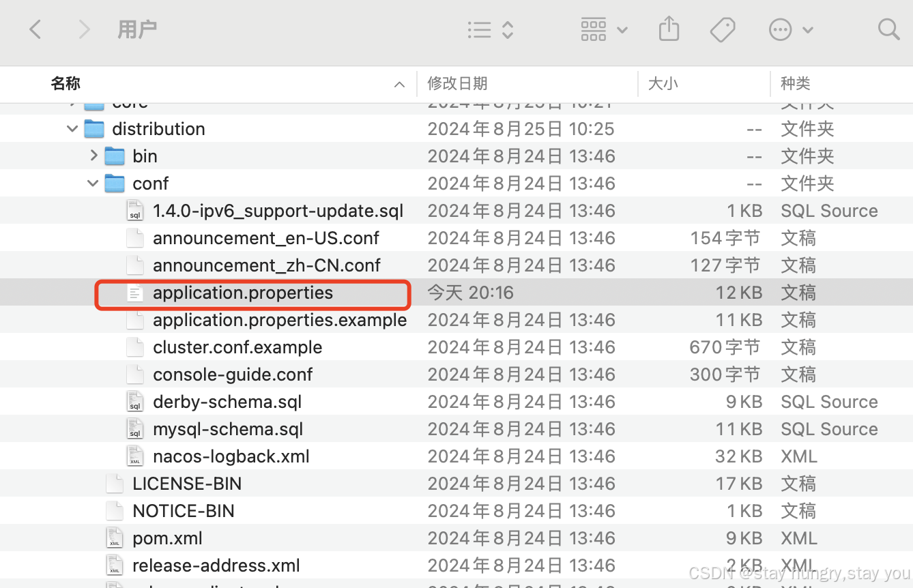Click the 670 字节 size value

point(725,347)
